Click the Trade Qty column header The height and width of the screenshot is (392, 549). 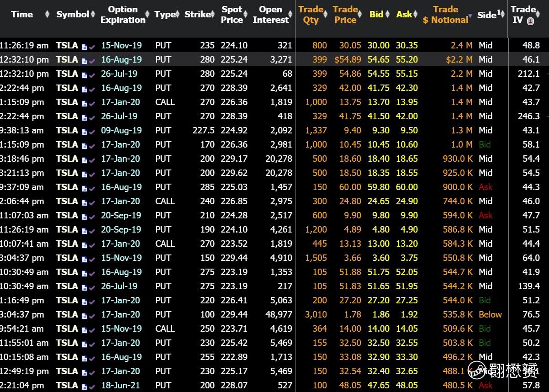coord(311,15)
